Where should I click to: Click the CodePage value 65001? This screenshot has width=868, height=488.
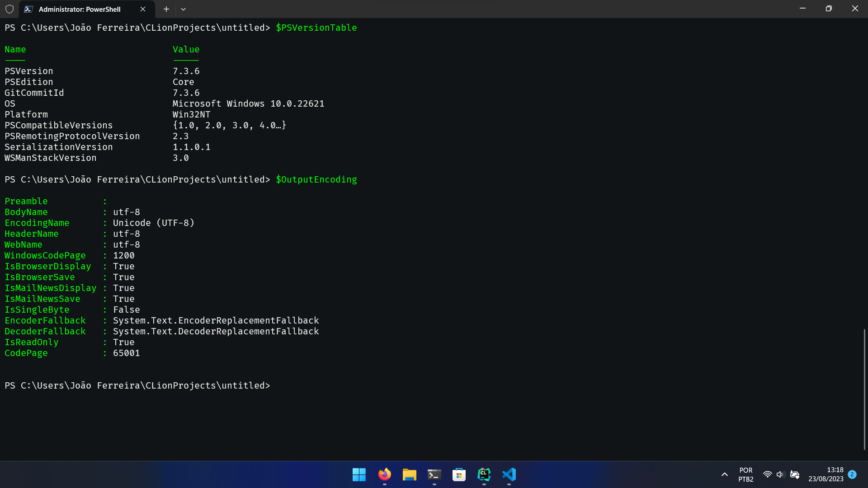pos(127,353)
